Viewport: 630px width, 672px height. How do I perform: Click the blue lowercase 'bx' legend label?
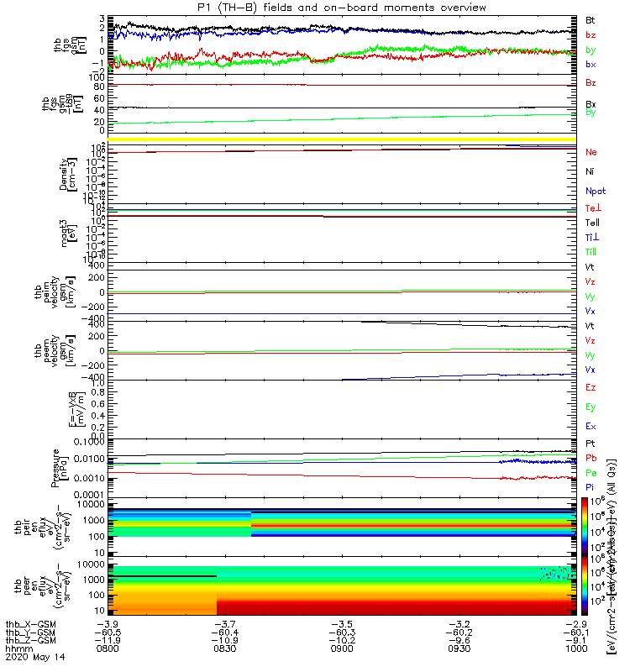click(x=591, y=65)
